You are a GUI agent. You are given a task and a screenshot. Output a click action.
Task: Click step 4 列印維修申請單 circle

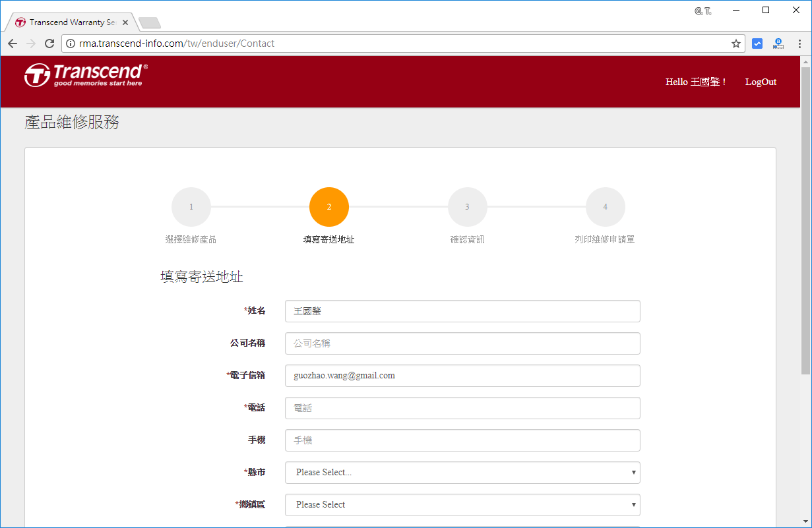click(x=605, y=207)
